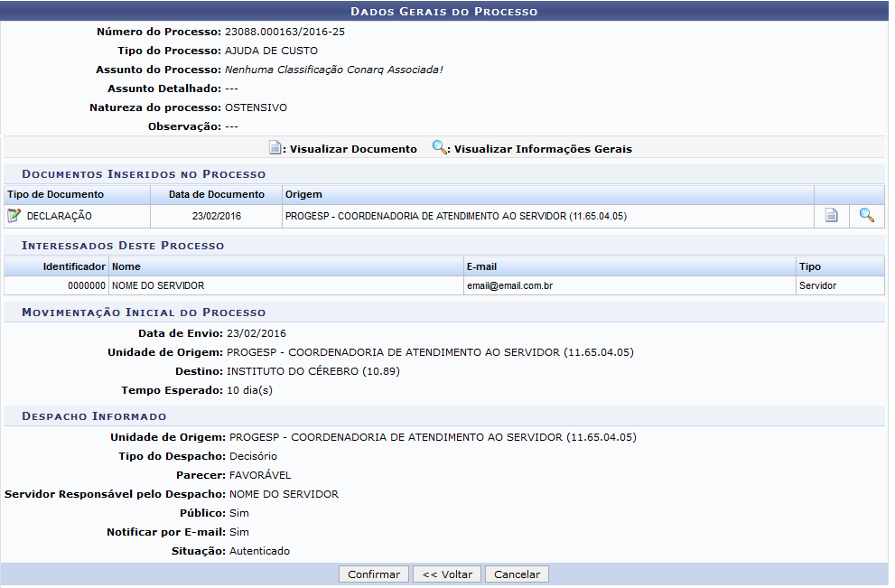Screen dimensions: 895x588
Task: Click the Origem column header
Action: pos(303,194)
